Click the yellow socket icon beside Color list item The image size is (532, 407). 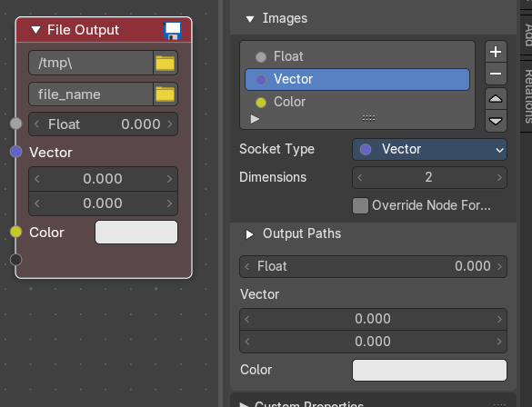261,103
